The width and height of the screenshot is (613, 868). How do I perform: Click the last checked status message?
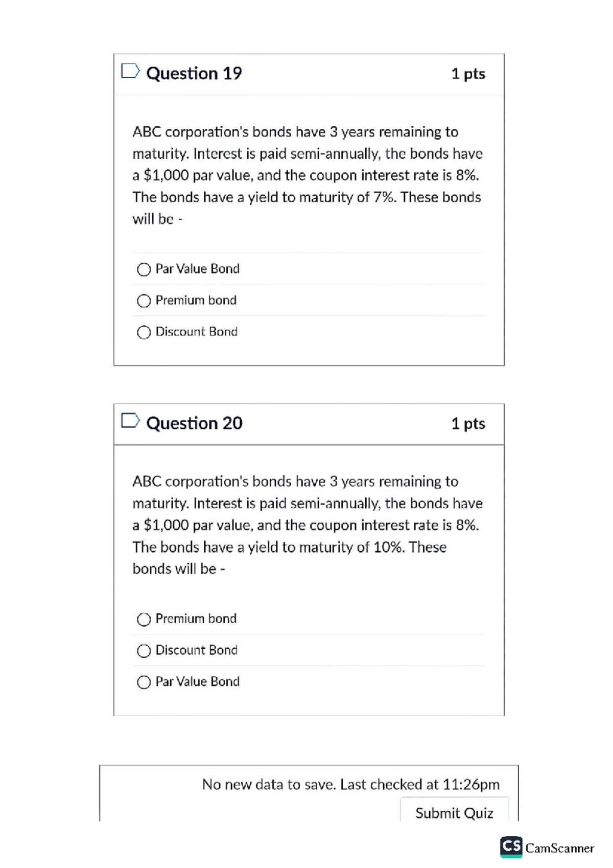coord(351,785)
